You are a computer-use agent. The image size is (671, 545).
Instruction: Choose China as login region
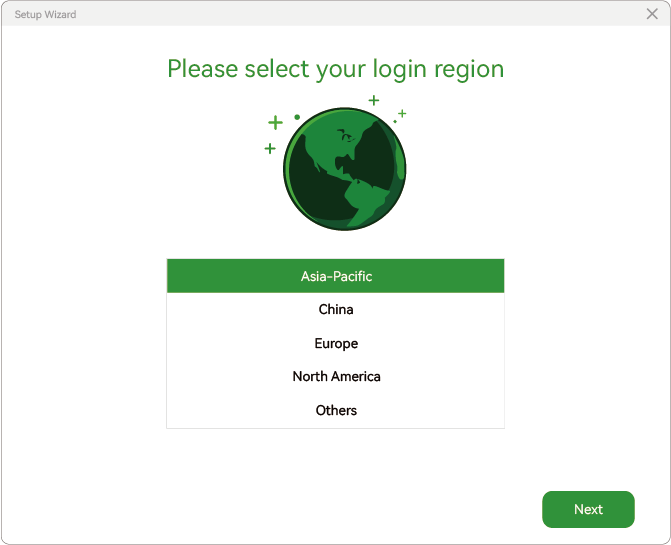[x=336, y=309]
